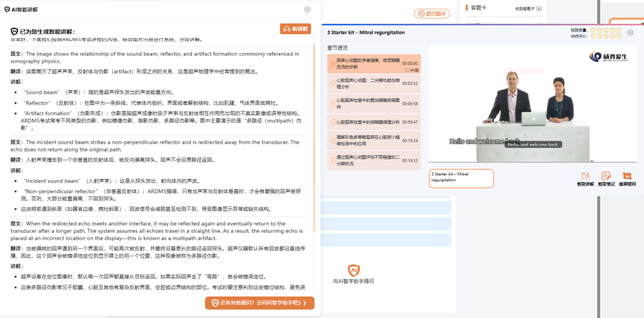Select the chapter radio at 00:15:24
The height and width of the screenshot is (318, 644).
click(x=333, y=141)
